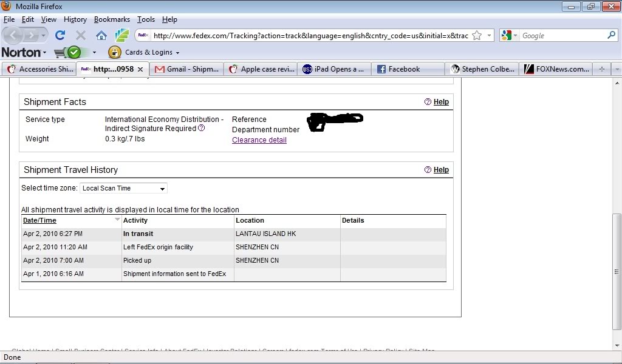Switch to the Gmail - Shipm... tab

click(186, 69)
